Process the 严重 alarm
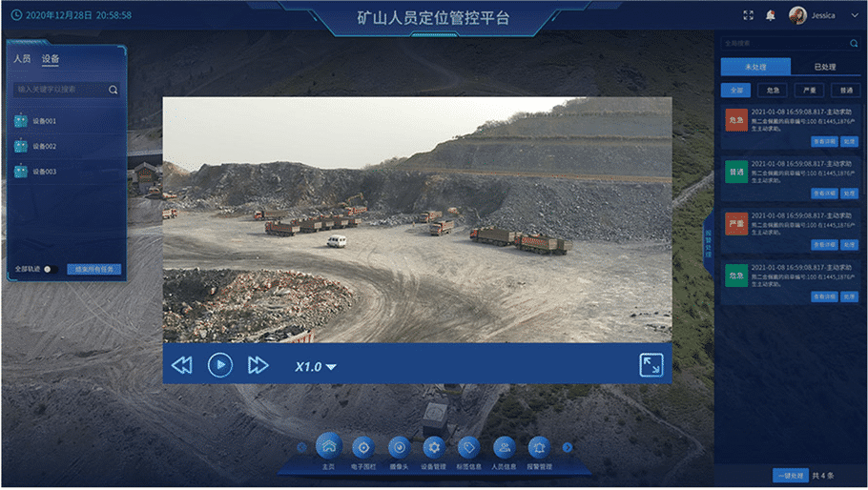This screenshot has height=490, width=868. 850,244
